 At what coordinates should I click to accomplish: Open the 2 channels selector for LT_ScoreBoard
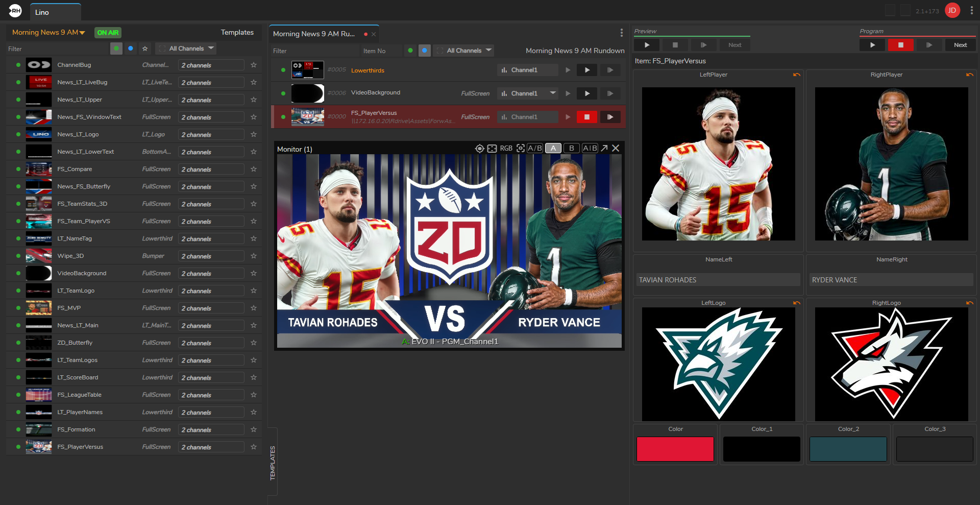[211, 377]
